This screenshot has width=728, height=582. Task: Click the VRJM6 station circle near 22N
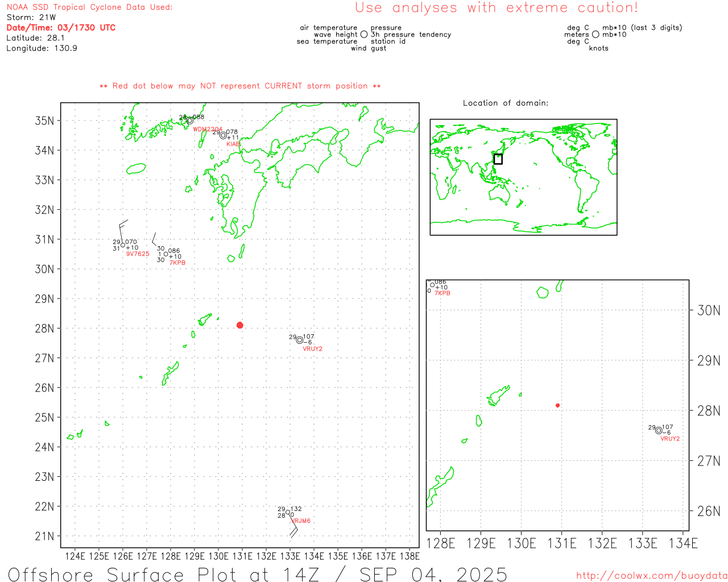pos(288,513)
